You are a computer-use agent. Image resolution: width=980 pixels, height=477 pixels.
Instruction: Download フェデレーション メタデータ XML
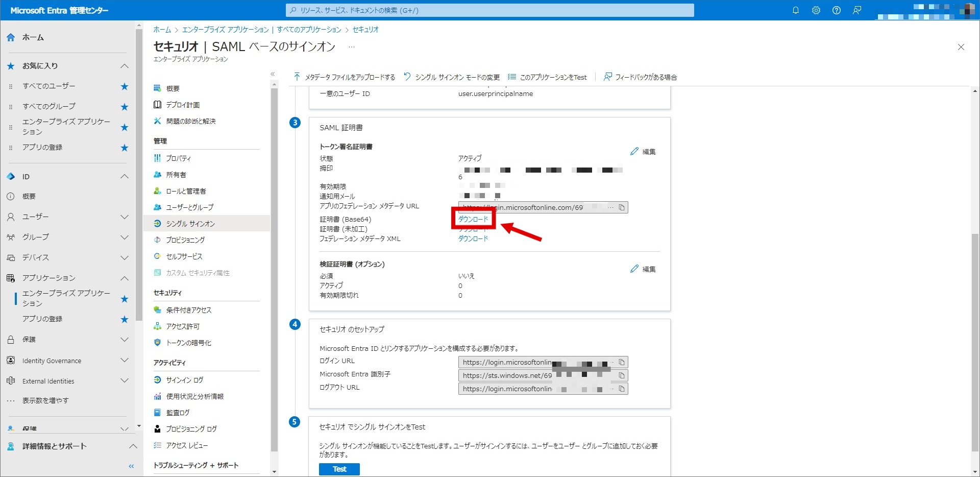point(473,238)
